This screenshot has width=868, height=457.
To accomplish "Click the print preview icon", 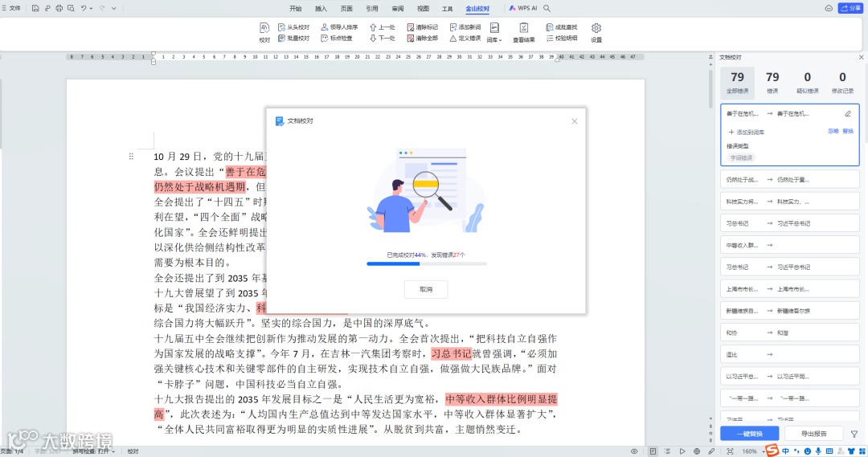I will (x=72, y=8).
